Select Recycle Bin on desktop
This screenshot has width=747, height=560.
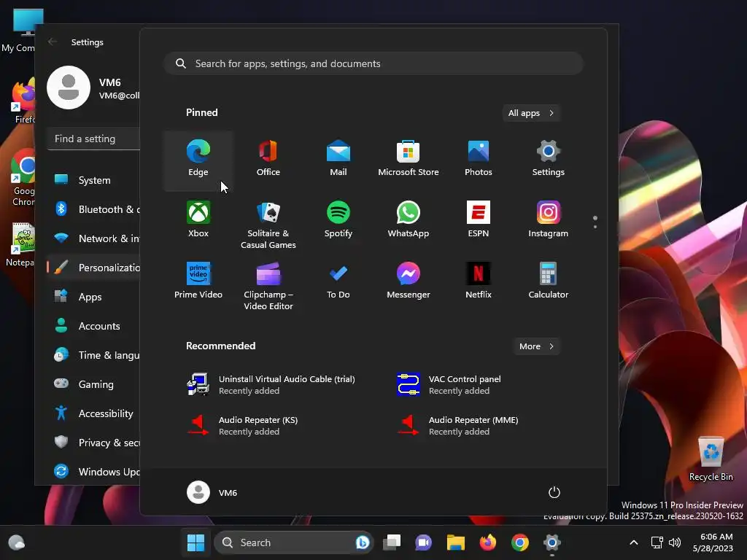pyautogui.click(x=711, y=459)
